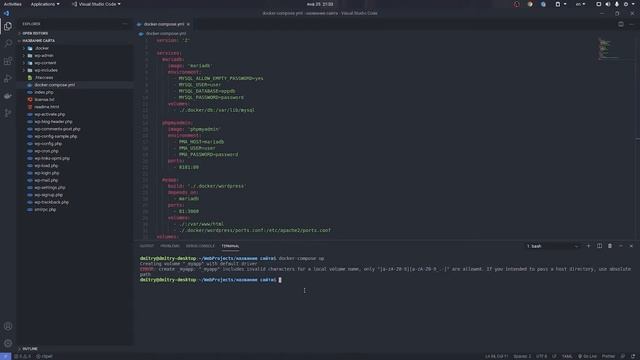Open the Docker view in the activity bar

8,96
